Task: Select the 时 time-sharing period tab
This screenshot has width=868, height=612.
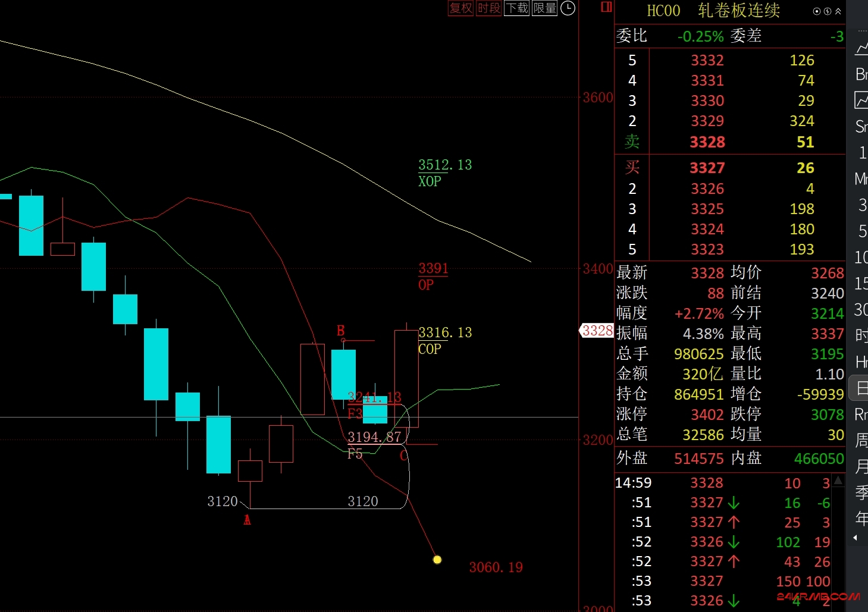Action: 861,336
